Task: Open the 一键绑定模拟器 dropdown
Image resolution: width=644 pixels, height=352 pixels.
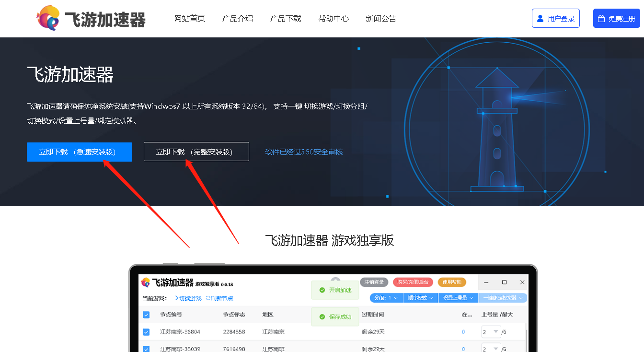Action: tap(503, 298)
